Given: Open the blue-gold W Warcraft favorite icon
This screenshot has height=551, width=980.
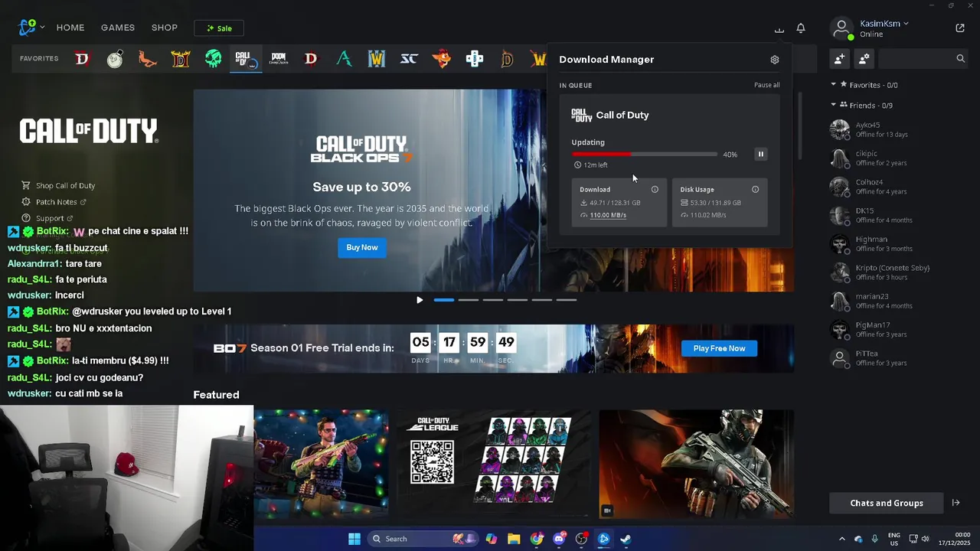Looking at the screenshot, I should pos(377,59).
